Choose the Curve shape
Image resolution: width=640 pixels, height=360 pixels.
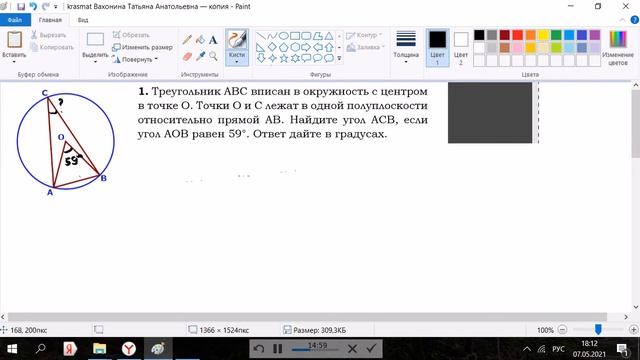tap(272, 36)
